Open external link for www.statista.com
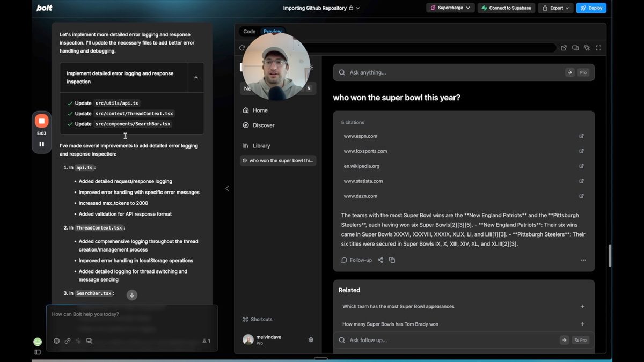Viewport: 644px width, 362px height. click(x=581, y=181)
